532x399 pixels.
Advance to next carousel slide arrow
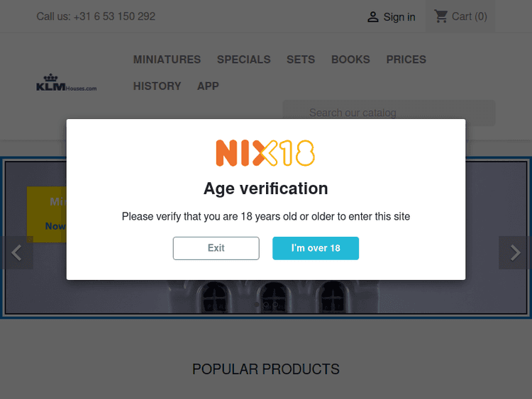[x=515, y=253]
